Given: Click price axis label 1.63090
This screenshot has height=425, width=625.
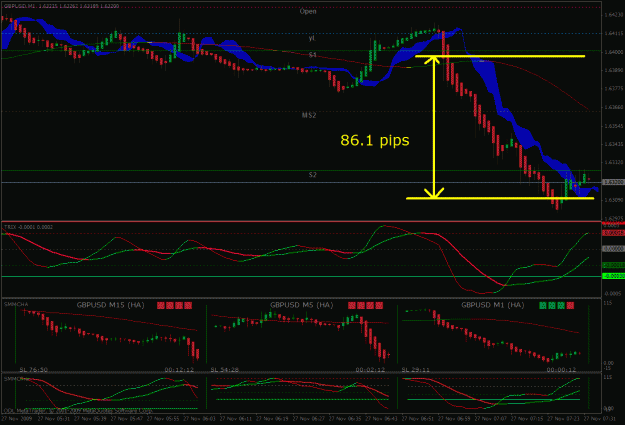Looking at the screenshot, I should 614,200.
